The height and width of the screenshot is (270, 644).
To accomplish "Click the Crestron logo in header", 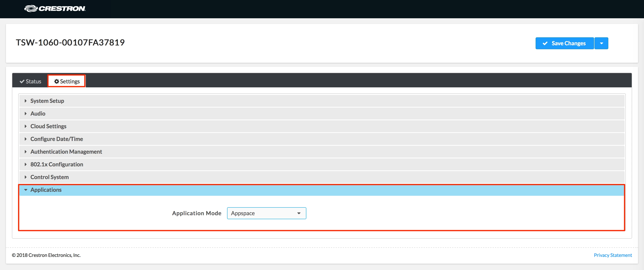I will [55, 9].
